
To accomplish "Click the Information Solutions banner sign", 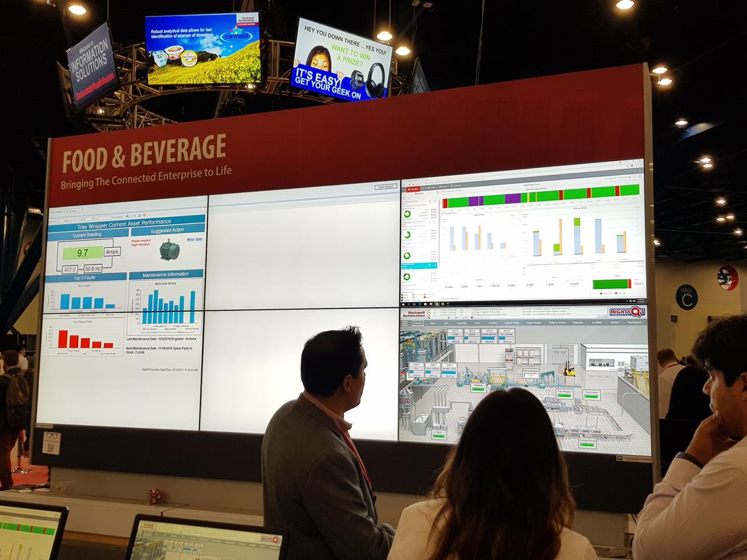I will tap(93, 66).
